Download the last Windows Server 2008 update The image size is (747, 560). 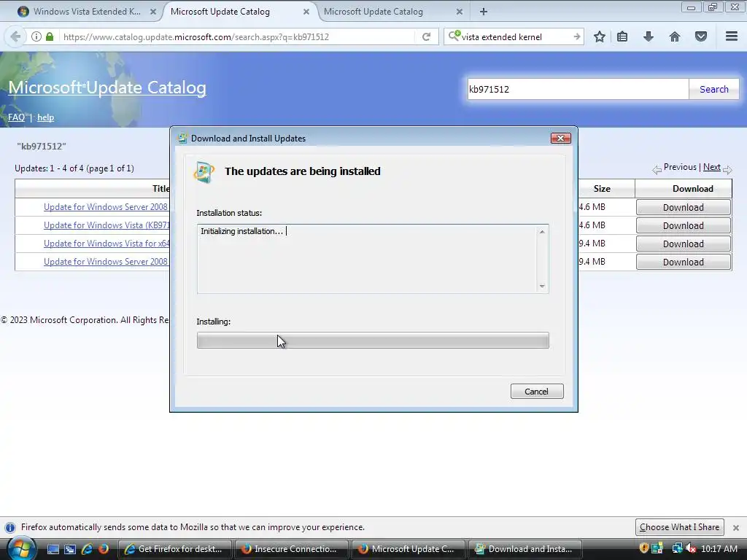(x=683, y=262)
